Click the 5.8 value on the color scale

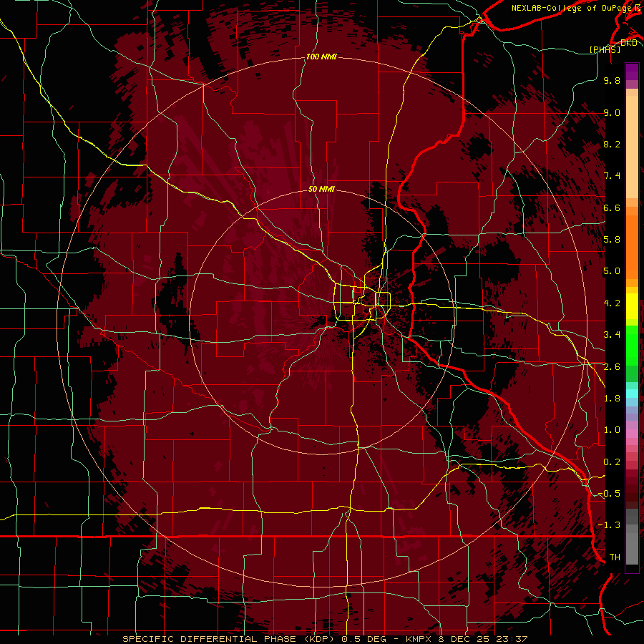612,240
